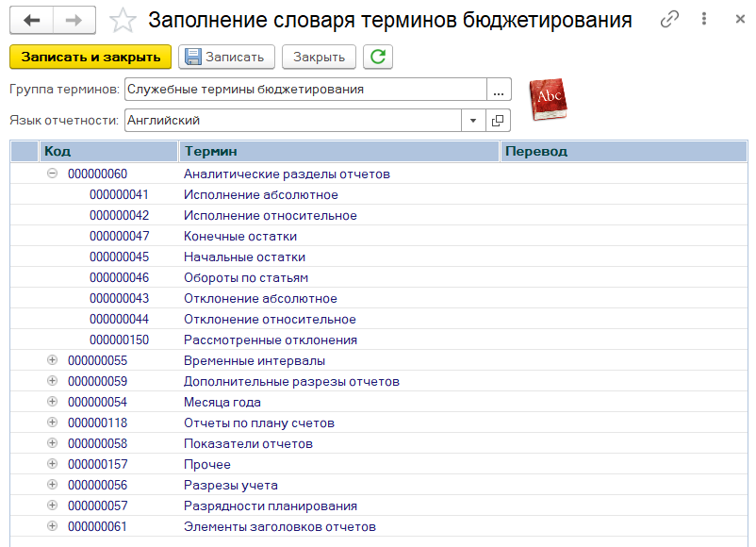This screenshot has height=547, width=756.
Task: Collapse the Аналитические разделы отчетов group
Action: [52, 174]
